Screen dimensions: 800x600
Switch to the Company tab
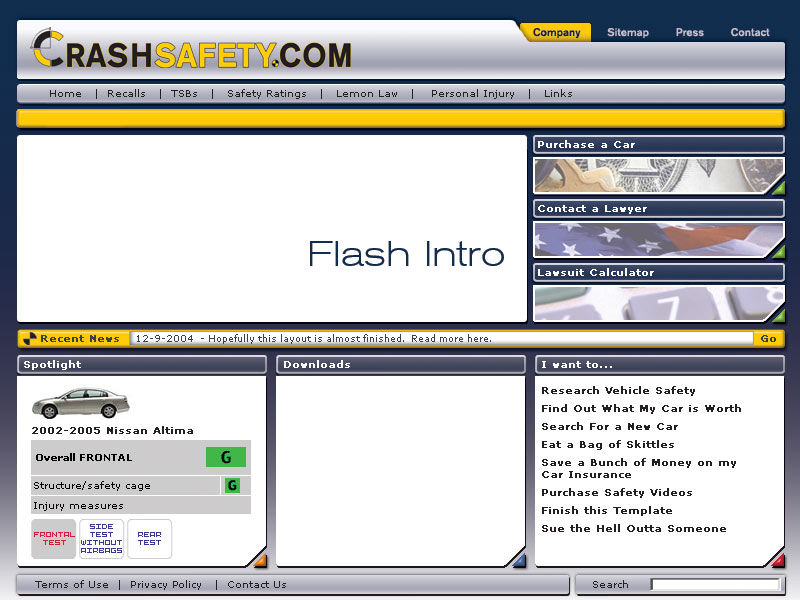556,33
